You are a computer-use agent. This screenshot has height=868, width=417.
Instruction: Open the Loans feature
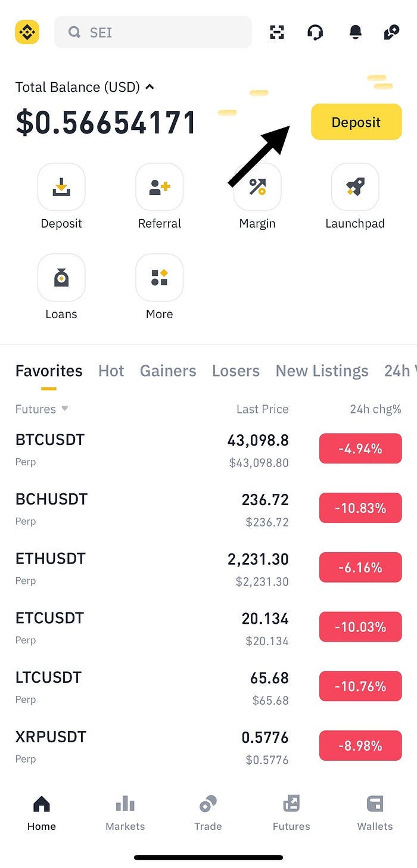[61, 278]
